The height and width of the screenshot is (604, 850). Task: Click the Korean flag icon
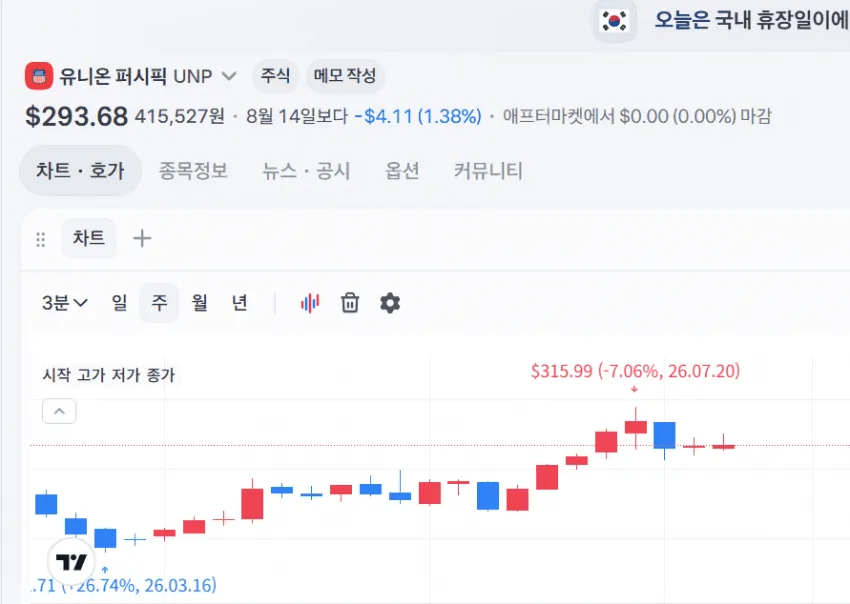click(614, 22)
